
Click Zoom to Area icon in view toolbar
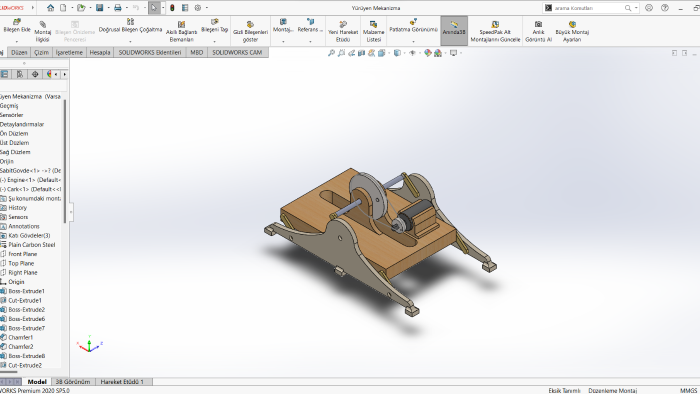point(342,53)
